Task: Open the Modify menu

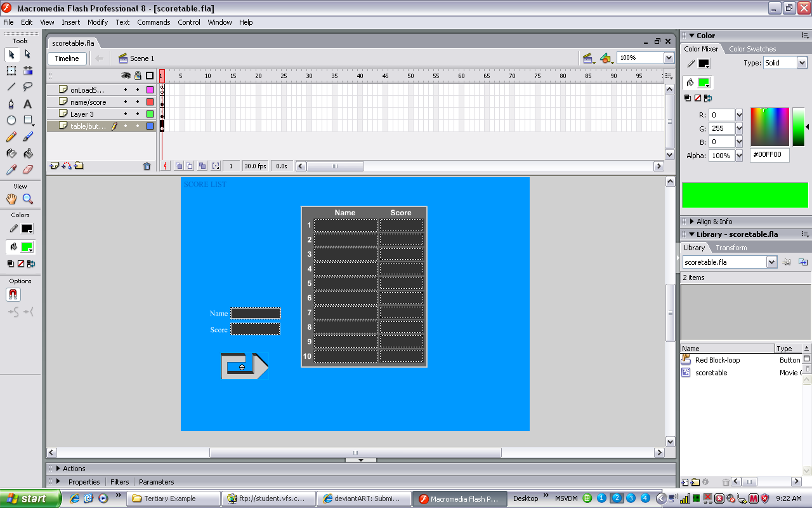Action: 98,22
